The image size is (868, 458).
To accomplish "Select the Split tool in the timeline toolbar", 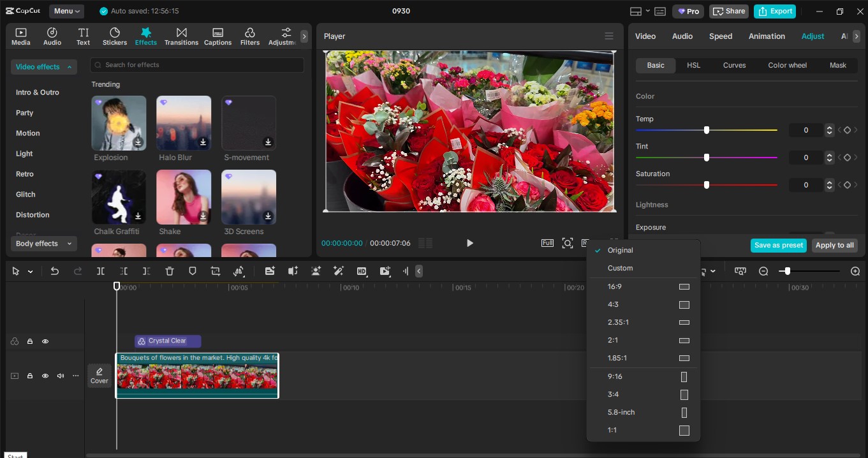I will click(100, 271).
